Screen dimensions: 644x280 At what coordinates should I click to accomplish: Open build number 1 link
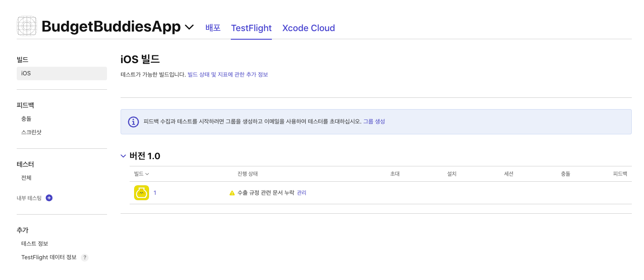coord(155,193)
